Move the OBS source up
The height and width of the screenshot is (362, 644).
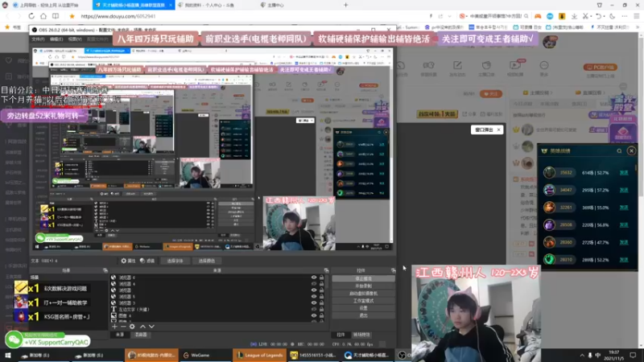click(143, 327)
